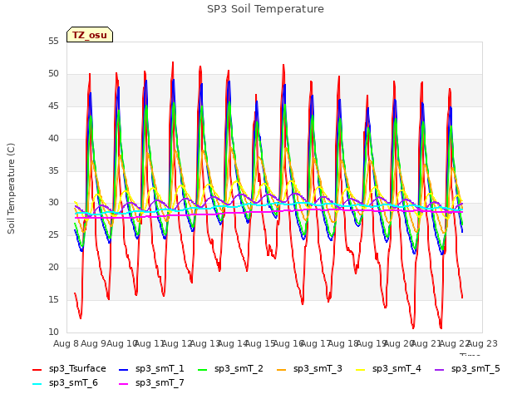This screenshot has height=399, width=532.
Task: Click the sp3_smT_1 legend label
Action: (160, 368)
